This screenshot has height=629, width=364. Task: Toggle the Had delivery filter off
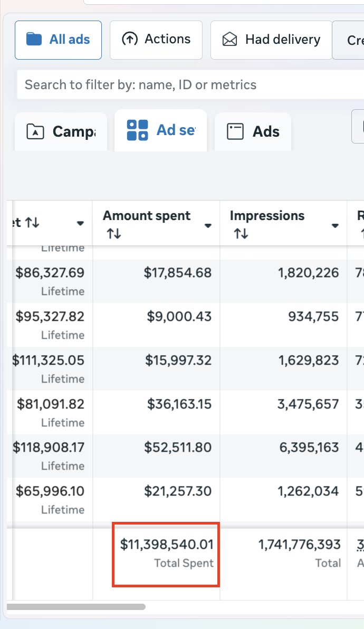[271, 39]
